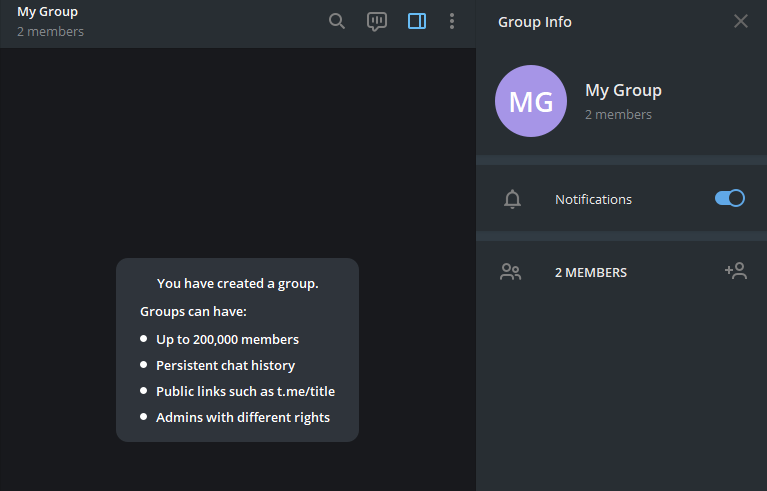Open the three-dot more options menu

click(x=451, y=21)
